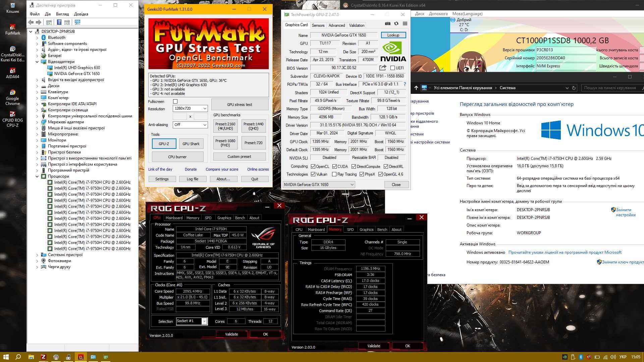
Task: Click the GPU-Z Lookup button
Action: pyautogui.click(x=393, y=35)
